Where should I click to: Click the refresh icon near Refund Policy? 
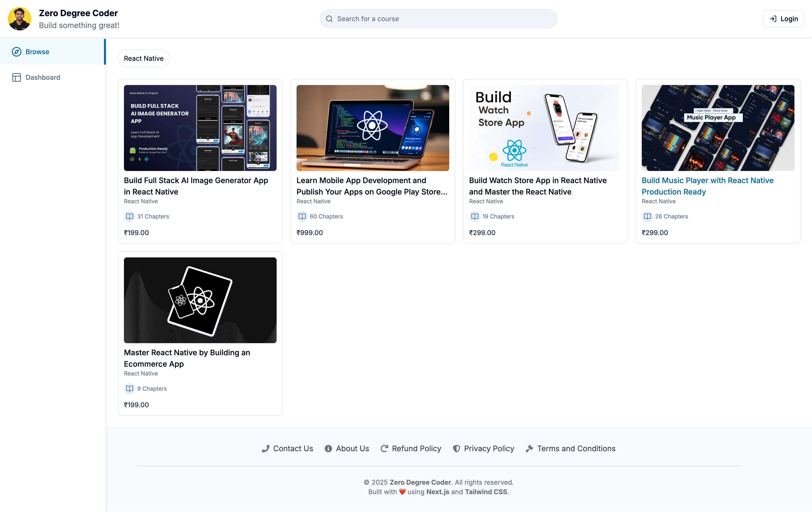(384, 449)
